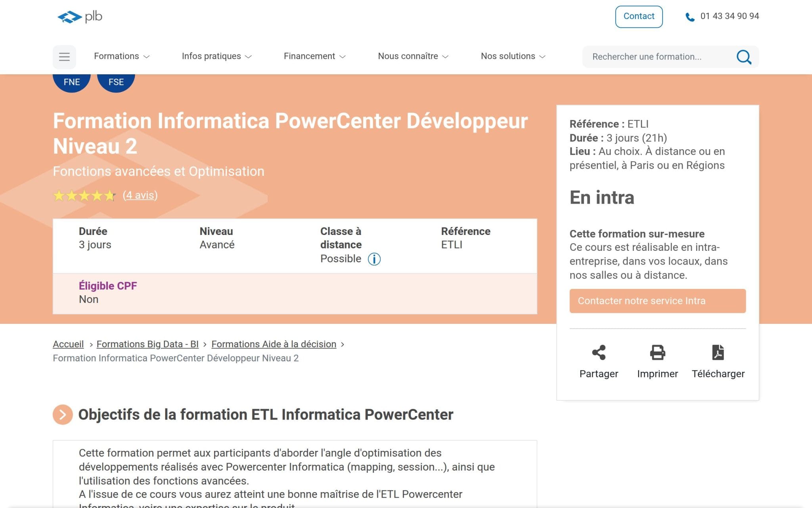
Task: Click the Classe à distance label
Action: coord(341,238)
